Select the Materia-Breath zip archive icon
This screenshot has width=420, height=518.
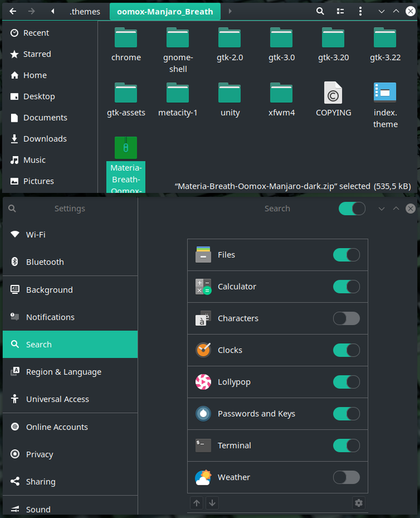pyautogui.click(x=126, y=148)
